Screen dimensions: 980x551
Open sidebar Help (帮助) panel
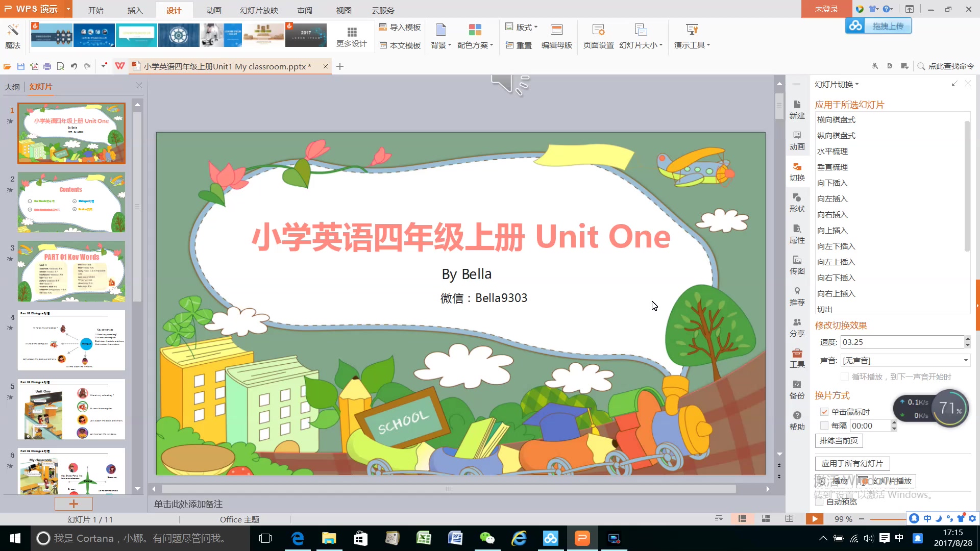797,421
